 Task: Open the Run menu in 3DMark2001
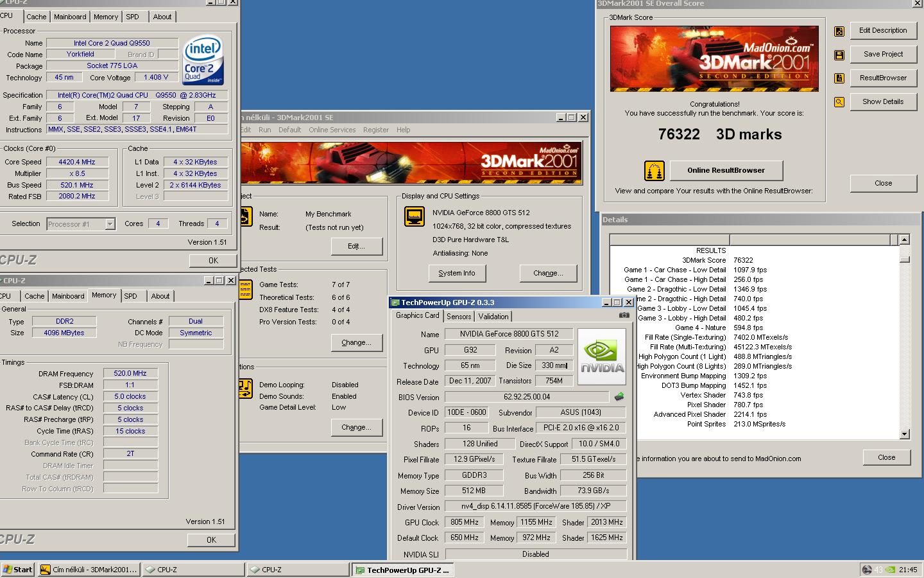pyautogui.click(x=264, y=130)
